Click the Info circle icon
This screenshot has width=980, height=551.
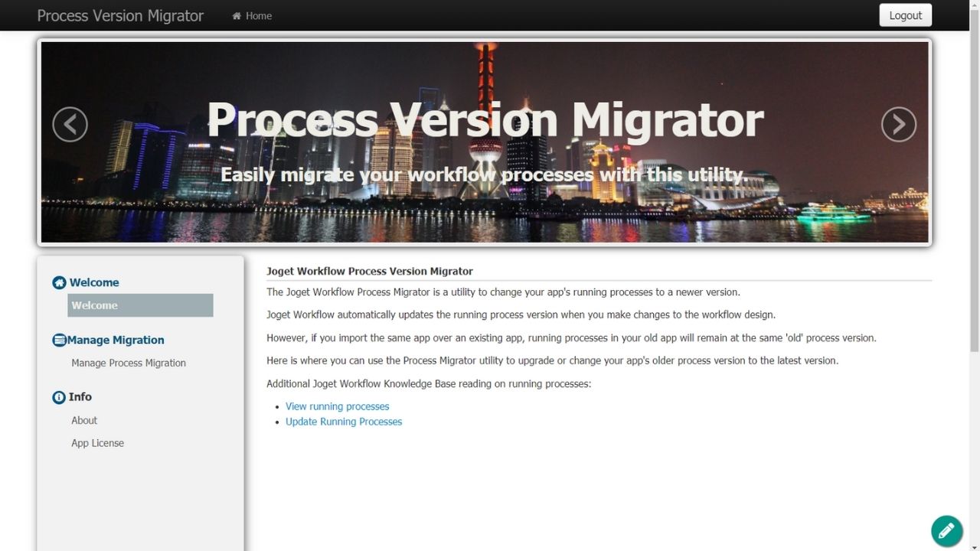coord(59,397)
